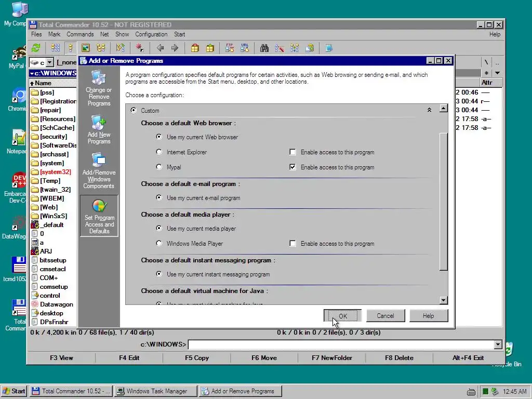This screenshot has height=399, width=532.
Task: Open Add/Remove Windows Components sidebar icon
Action: tap(99, 170)
